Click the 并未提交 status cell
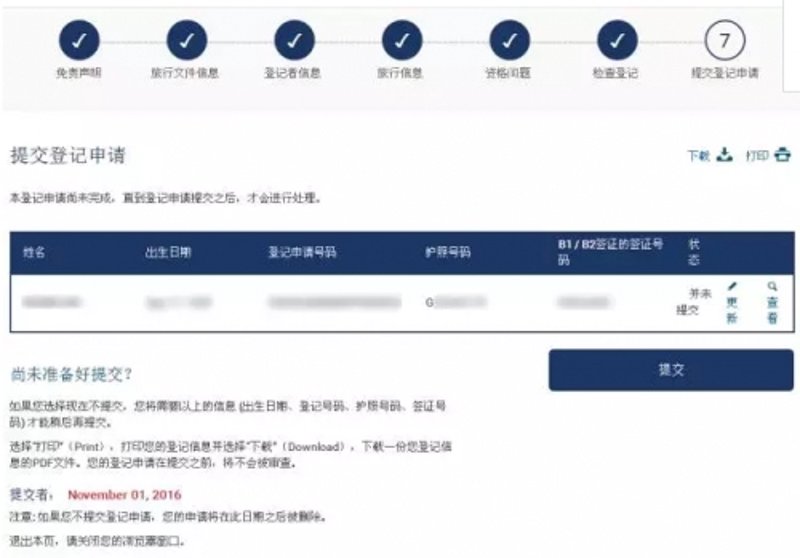This screenshot has width=800, height=558. coord(693,301)
